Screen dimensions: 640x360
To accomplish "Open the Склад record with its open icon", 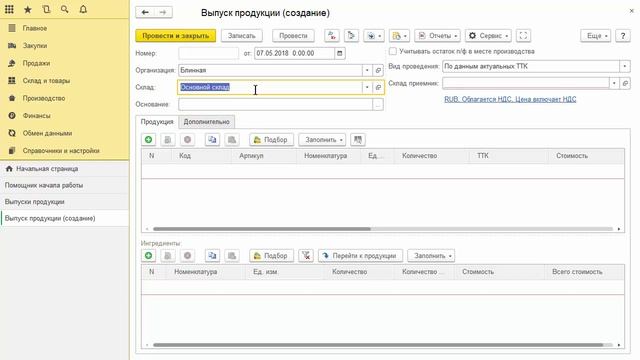I will [x=378, y=87].
